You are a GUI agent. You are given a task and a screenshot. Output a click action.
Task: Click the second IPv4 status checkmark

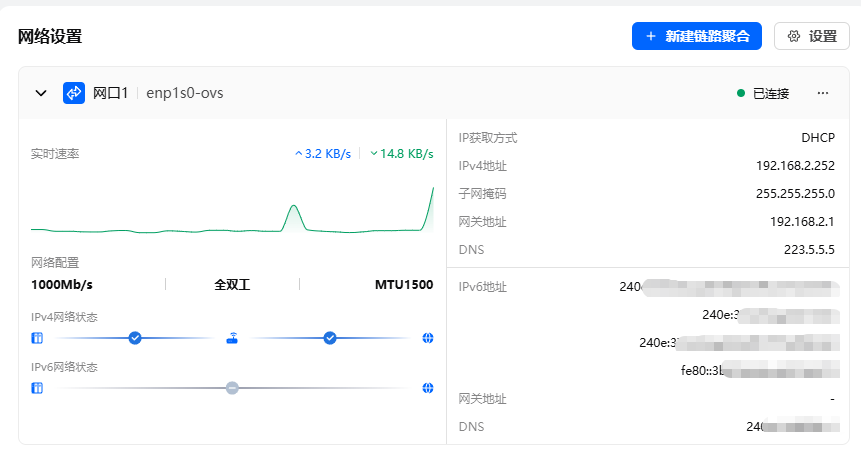coord(330,338)
